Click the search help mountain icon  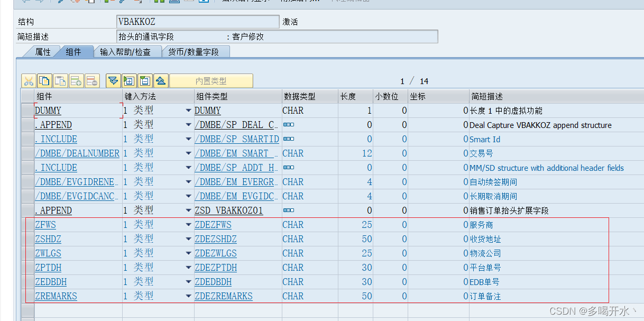pos(161,80)
